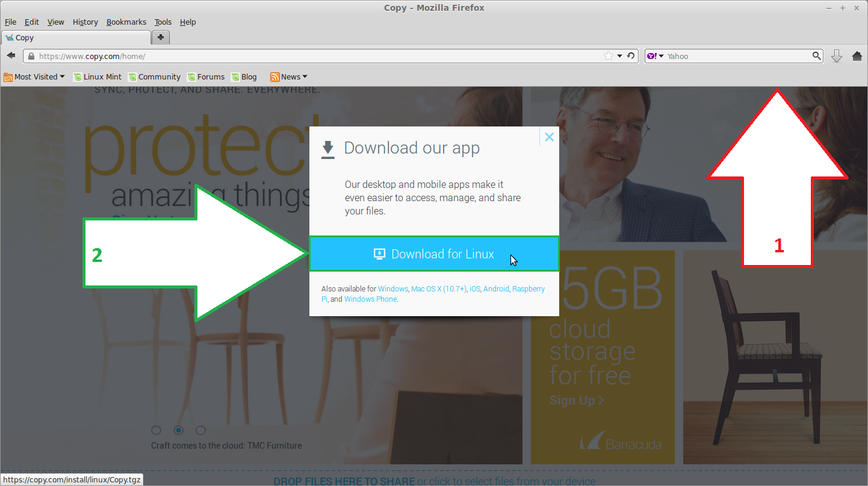The height and width of the screenshot is (486, 868).
Task: Open the Bookmarks menu
Action: click(x=126, y=22)
